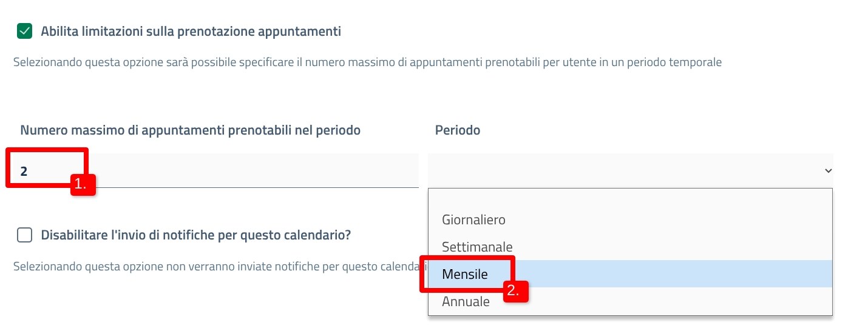Click the red annotation badge labeled 2.
Image resolution: width=868 pixels, height=331 pixels.
[515, 290]
